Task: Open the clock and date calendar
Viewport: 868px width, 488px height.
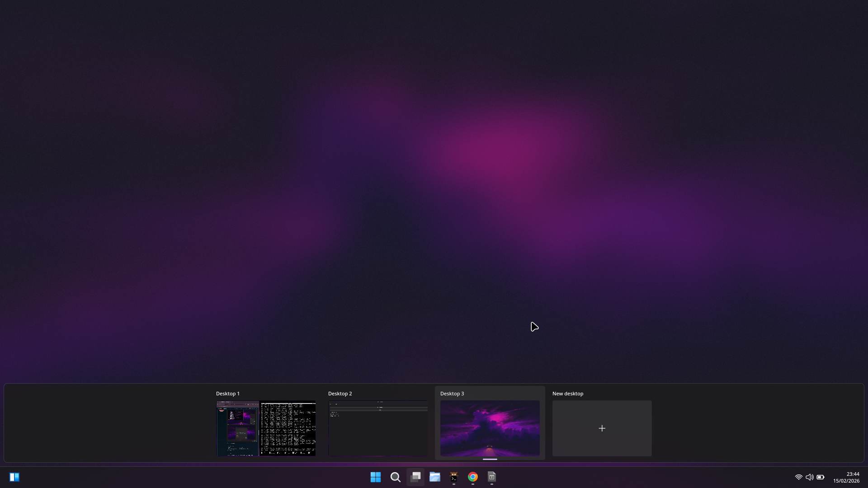Action: 846,477
